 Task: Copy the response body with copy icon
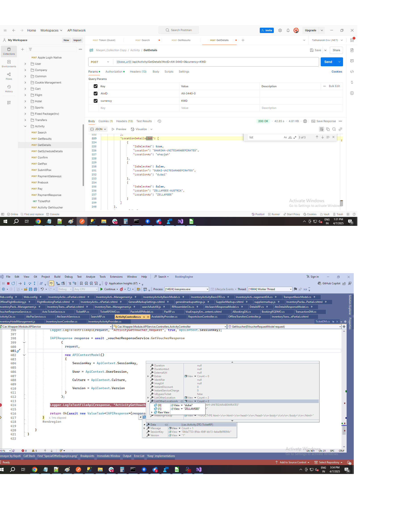pos(328,129)
